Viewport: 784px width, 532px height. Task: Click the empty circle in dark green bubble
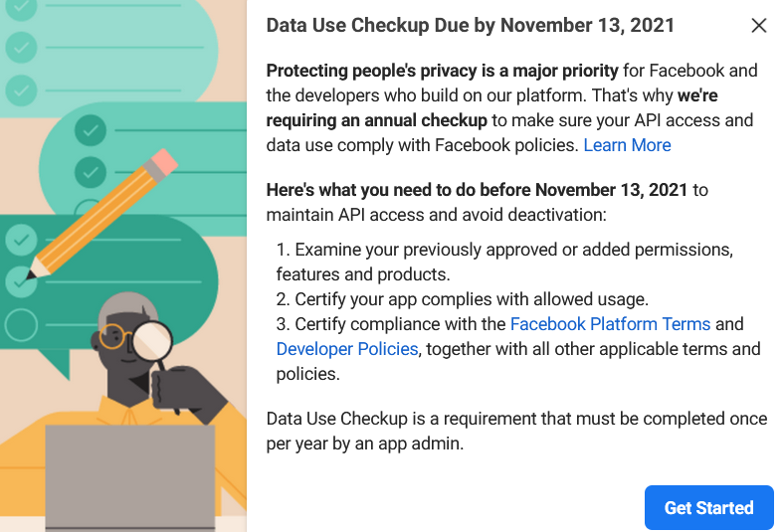pyautogui.click(x=21, y=325)
